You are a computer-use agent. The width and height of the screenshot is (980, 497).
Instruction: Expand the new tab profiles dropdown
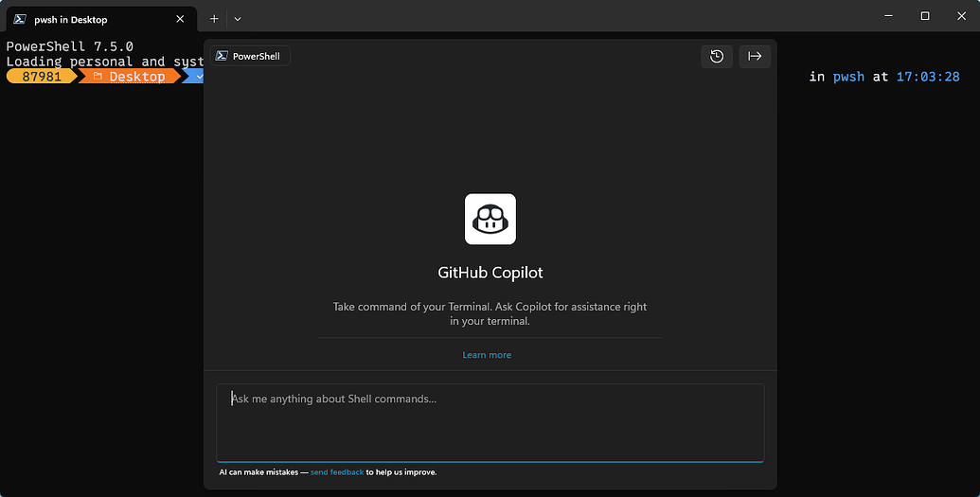tap(238, 19)
